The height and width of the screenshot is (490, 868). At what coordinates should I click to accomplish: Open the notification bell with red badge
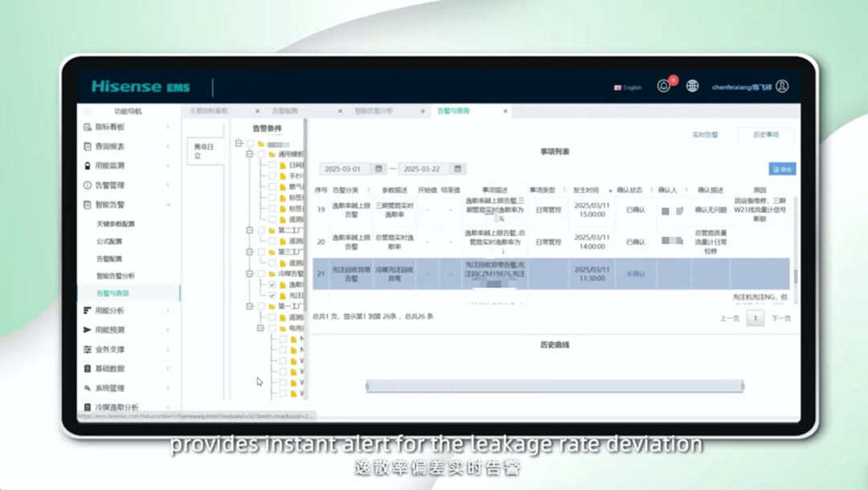[664, 86]
